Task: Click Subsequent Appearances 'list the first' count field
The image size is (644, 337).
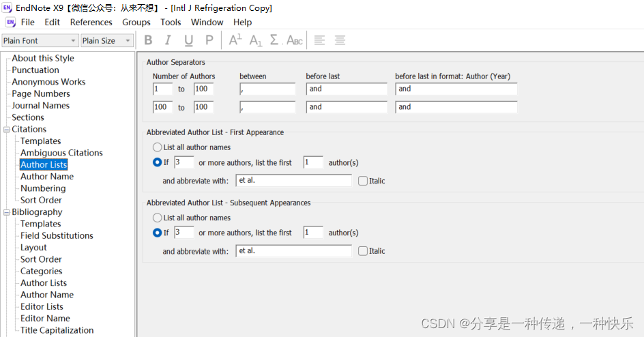Action: click(x=313, y=233)
